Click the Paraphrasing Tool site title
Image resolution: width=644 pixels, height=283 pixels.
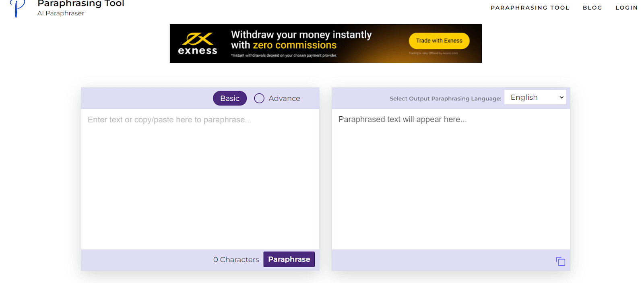point(81,4)
